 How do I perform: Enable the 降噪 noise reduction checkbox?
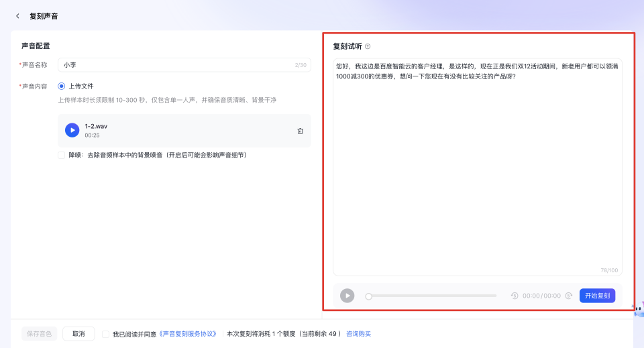click(x=62, y=155)
